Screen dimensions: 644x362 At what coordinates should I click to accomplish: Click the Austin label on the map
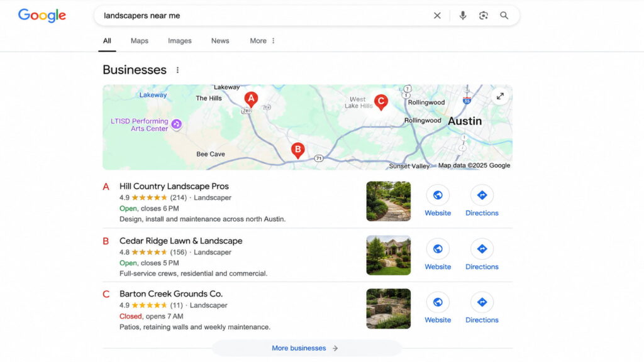tap(465, 121)
